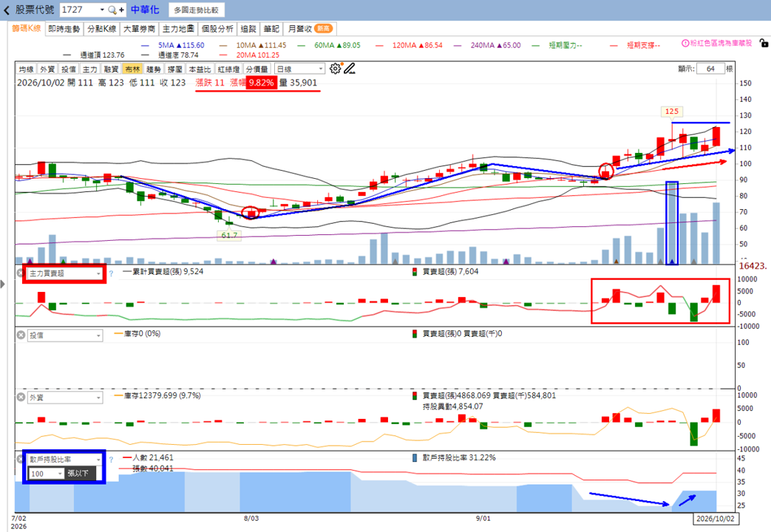Close the 外資 indicator panel
The image size is (771, 532).
point(21,397)
